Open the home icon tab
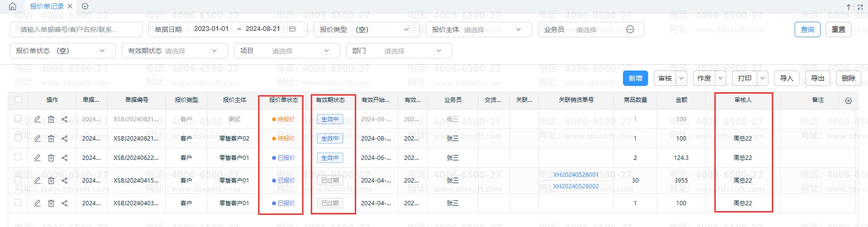The height and width of the screenshot is (227, 868). click(x=13, y=6)
